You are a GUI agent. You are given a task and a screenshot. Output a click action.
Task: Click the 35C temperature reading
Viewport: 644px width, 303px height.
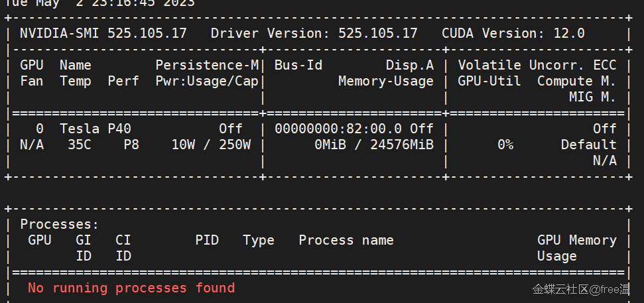[x=80, y=145]
